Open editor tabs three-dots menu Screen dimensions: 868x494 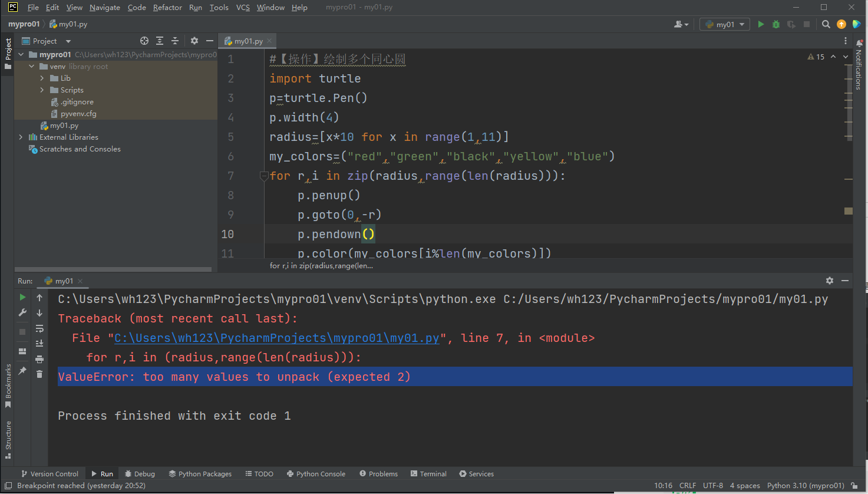pos(846,41)
